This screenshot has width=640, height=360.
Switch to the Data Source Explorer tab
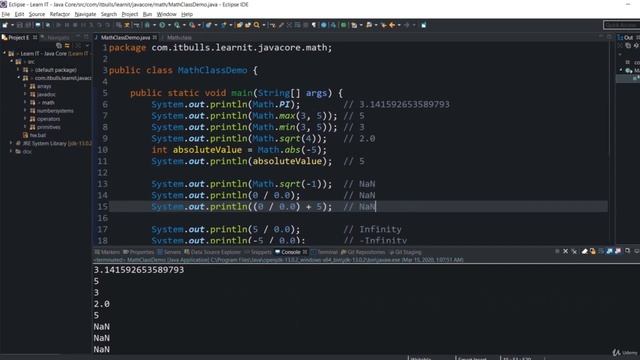pos(213,252)
